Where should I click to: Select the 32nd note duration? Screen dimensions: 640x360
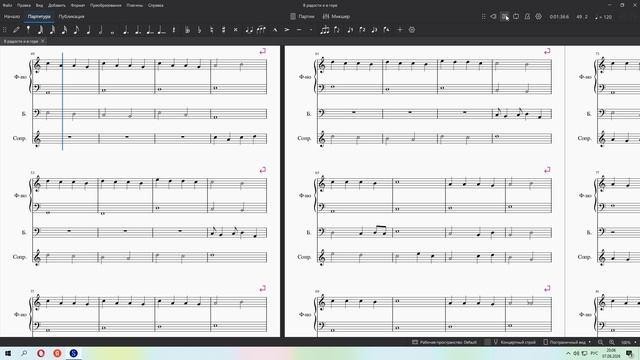52,29
